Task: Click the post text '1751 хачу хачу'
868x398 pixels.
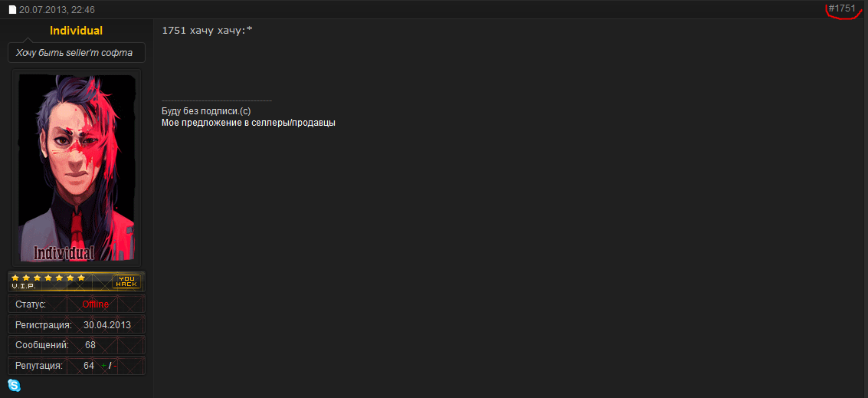Action: tap(207, 30)
